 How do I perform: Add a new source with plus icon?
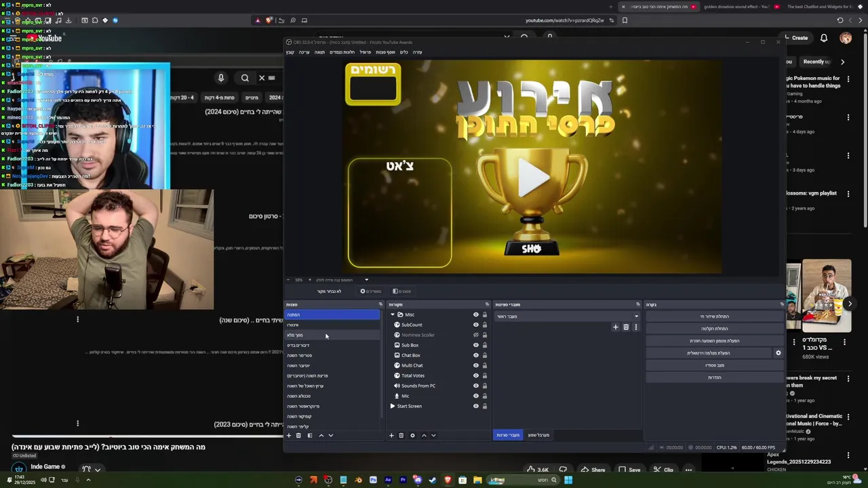[x=391, y=435]
